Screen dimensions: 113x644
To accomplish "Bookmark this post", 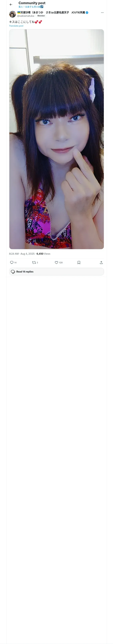I will (79, 262).
